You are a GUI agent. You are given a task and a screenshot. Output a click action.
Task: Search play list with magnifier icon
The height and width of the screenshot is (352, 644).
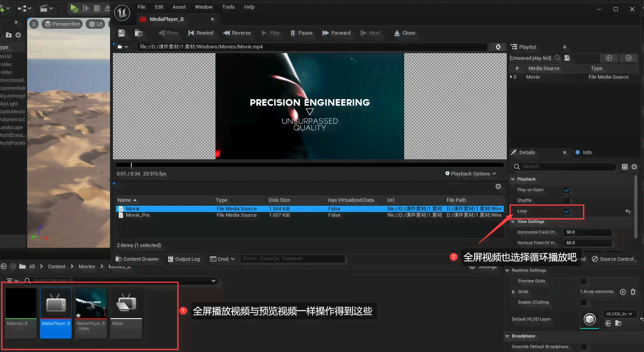[558, 58]
